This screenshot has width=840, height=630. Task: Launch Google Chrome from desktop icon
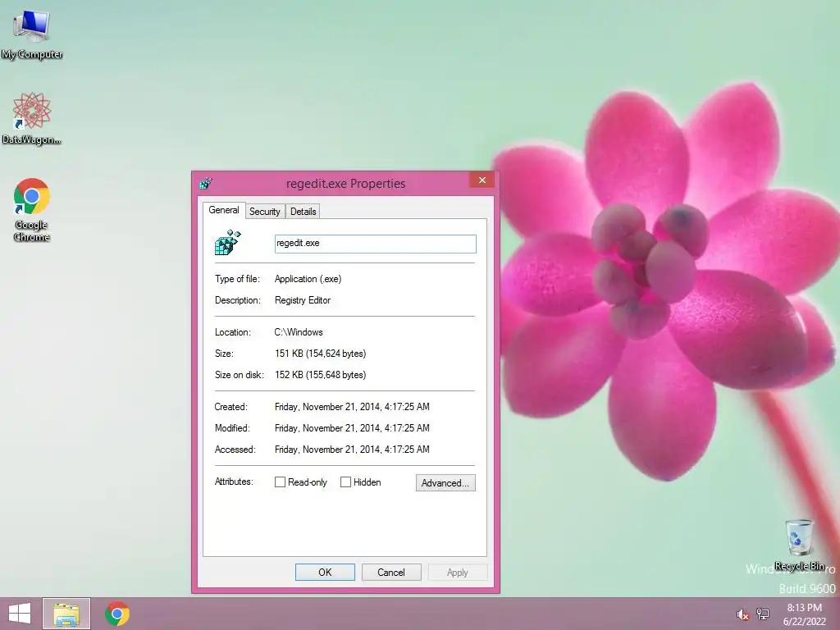32,209
